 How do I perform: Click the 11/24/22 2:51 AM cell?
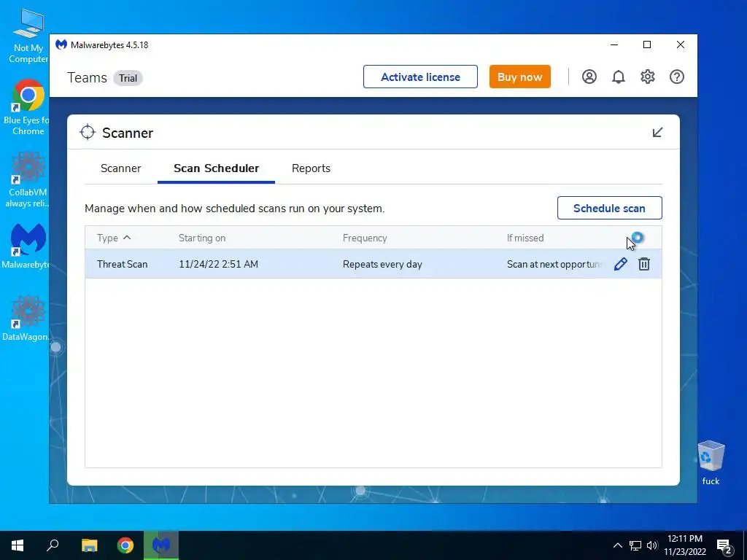[218, 264]
